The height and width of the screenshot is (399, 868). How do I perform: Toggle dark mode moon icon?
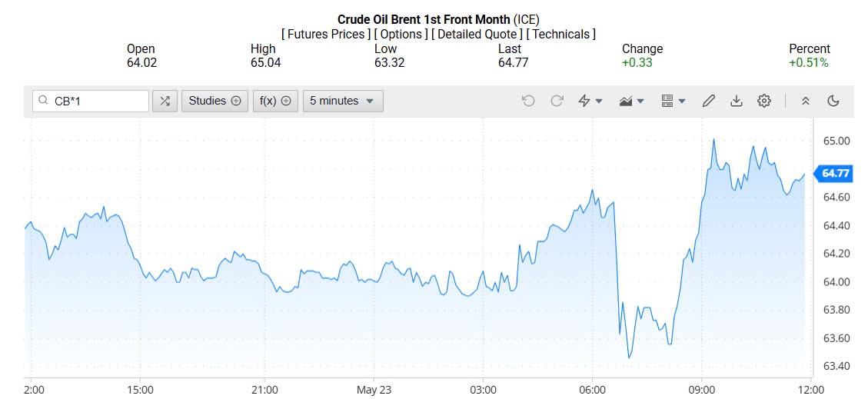pos(833,101)
